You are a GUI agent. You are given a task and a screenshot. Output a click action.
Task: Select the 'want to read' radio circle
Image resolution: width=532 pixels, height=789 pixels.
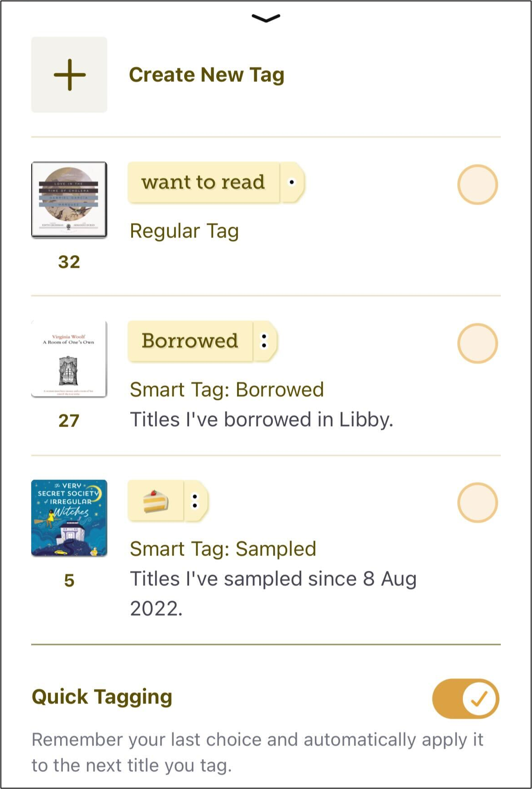[x=477, y=185]
